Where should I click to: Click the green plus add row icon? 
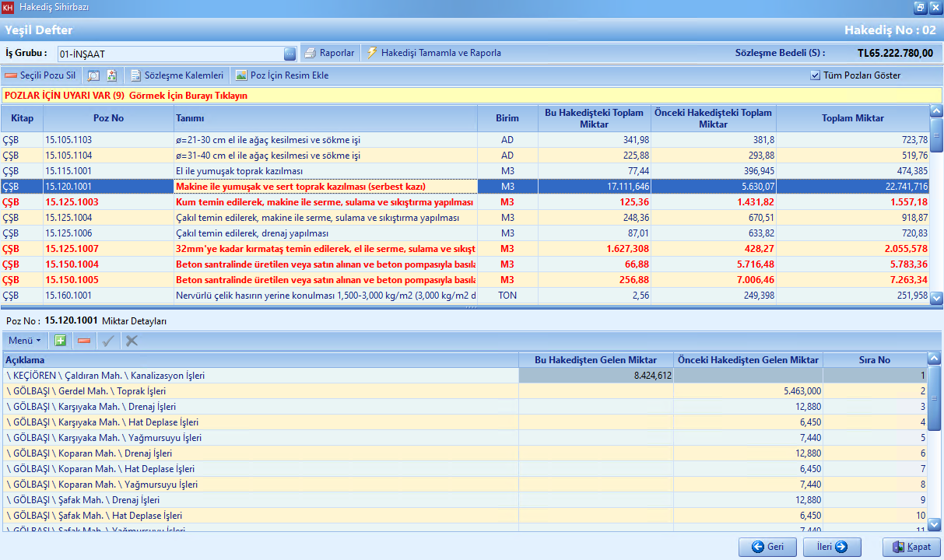click(x=60, y=341)
